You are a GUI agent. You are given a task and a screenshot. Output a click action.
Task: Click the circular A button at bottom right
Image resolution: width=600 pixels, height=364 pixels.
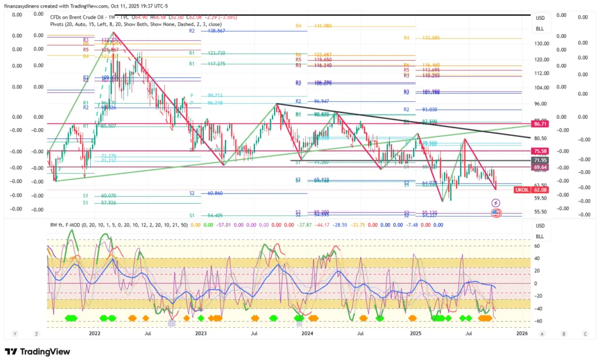tap(542, 334)
